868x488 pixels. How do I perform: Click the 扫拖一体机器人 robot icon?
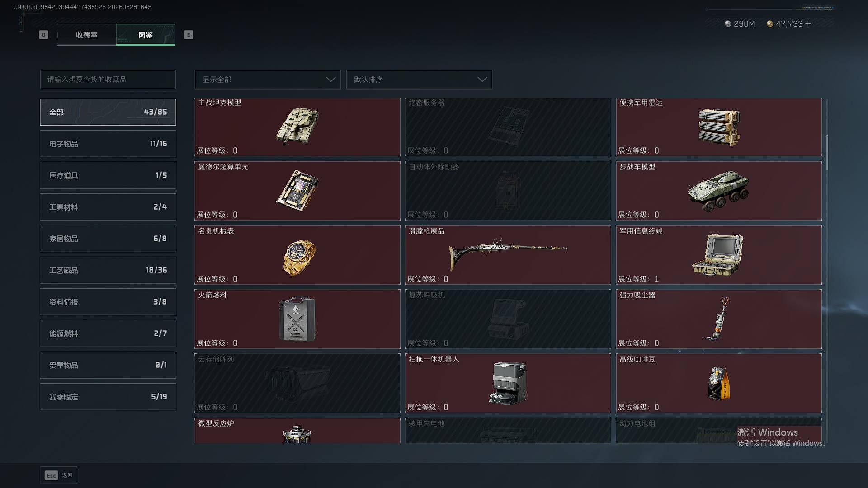point(508,383)
